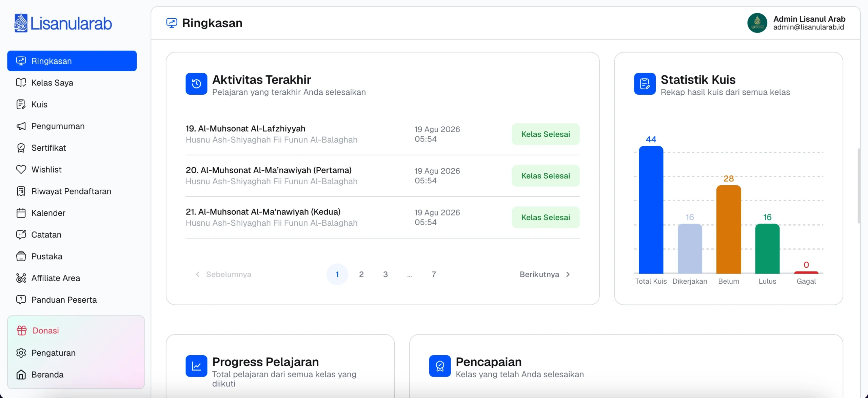
Task: Click the Pustaka library icon
Action: coord(21,256)
